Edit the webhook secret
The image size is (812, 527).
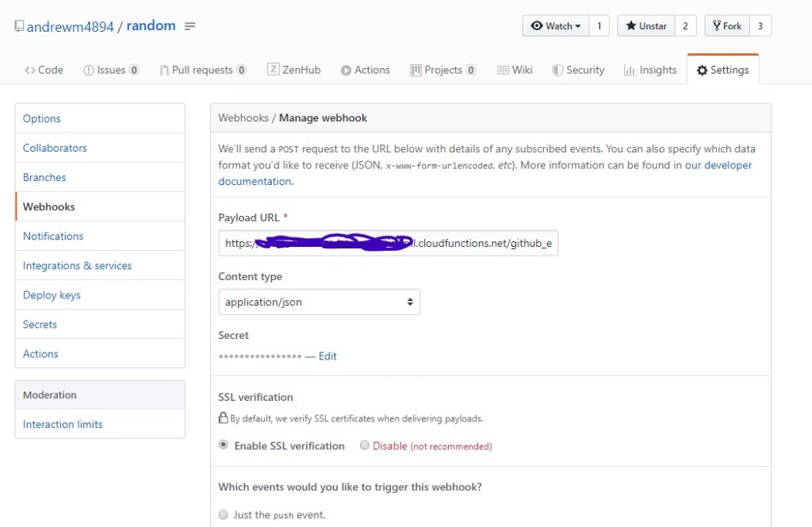point(327,356)
